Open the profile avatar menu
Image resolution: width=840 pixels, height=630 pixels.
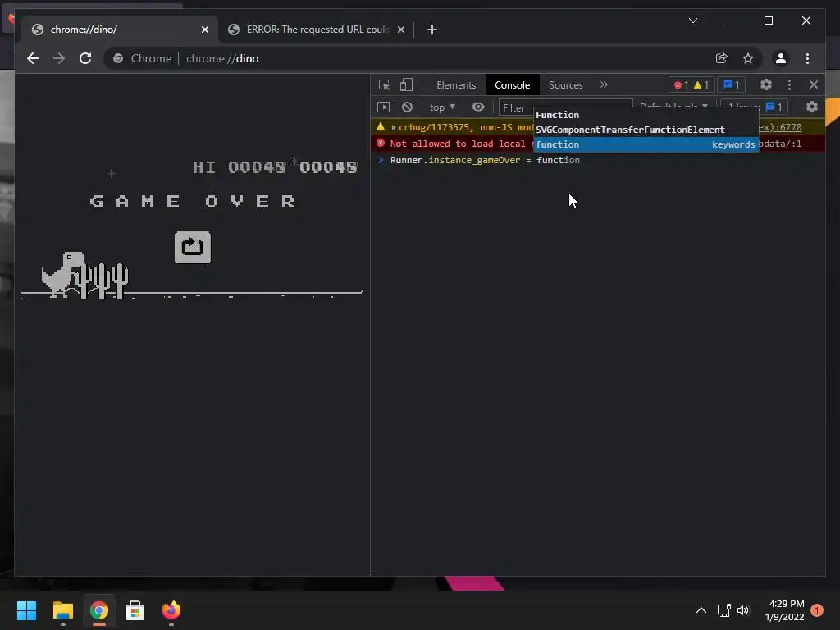click(781, 58)
